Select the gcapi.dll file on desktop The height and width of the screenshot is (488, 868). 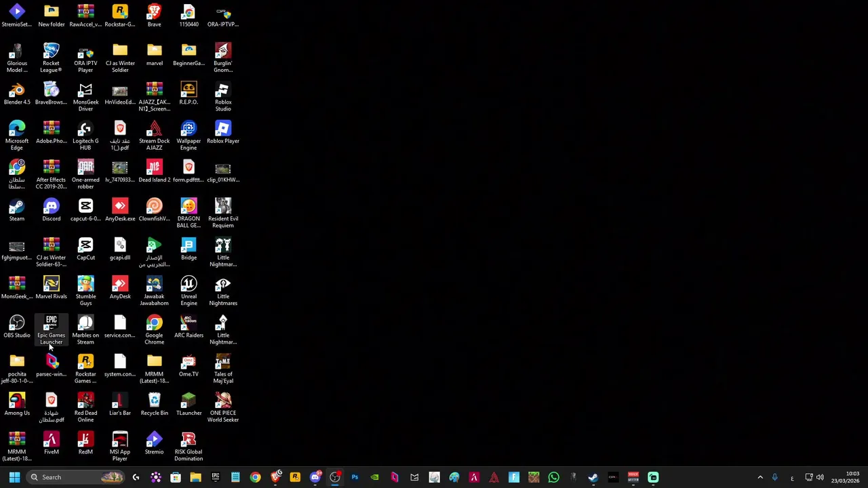[120, 249]
